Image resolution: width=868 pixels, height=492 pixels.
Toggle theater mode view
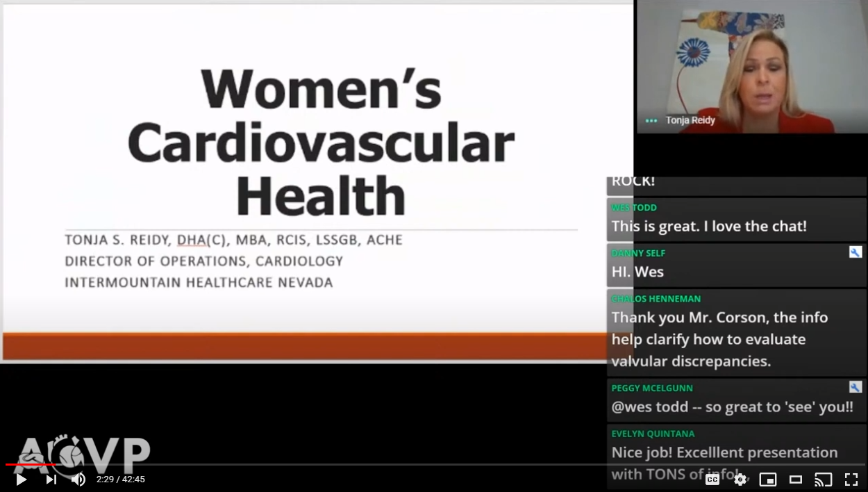[x=796, y=479]
